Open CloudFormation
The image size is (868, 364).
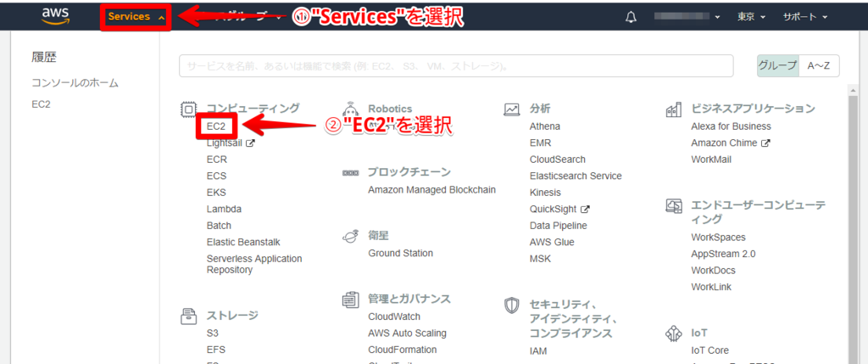tap(402, 350)
